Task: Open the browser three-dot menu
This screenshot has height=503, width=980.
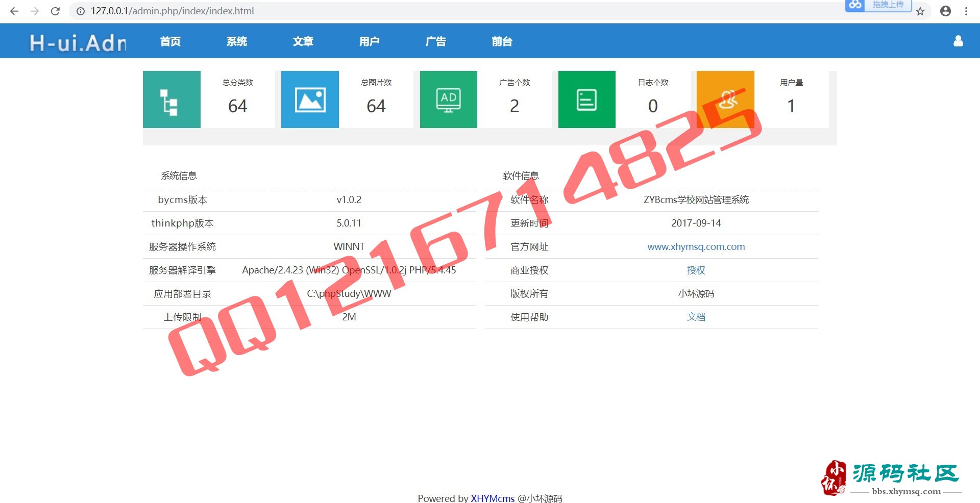Action: 966,11
